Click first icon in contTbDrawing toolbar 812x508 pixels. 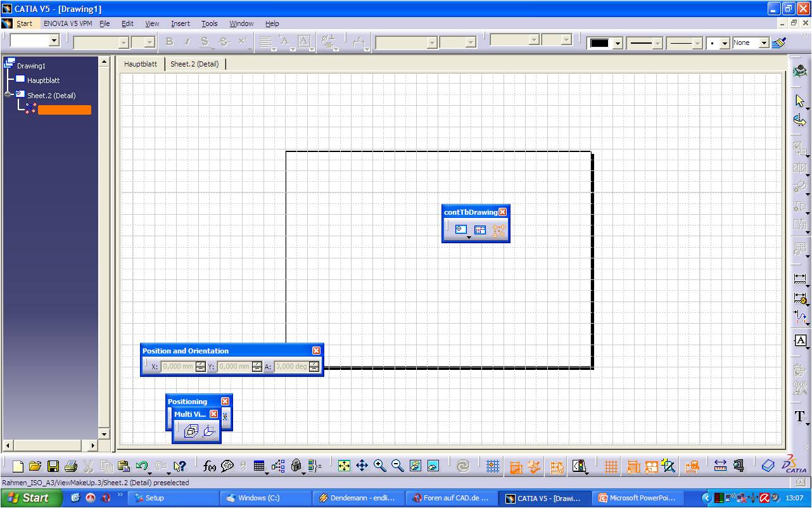pyautogui.click(x=461, y=230)
